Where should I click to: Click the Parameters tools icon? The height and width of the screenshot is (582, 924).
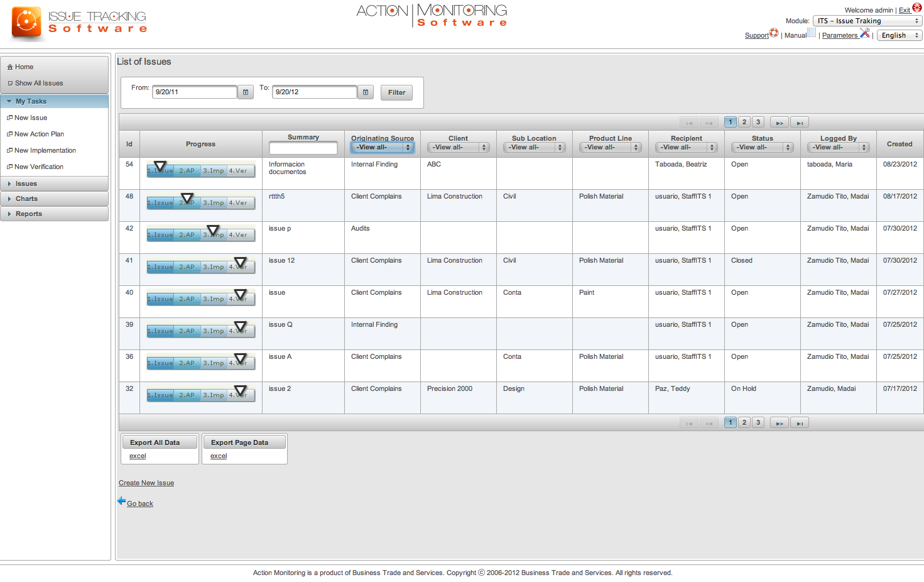point(865,33)
